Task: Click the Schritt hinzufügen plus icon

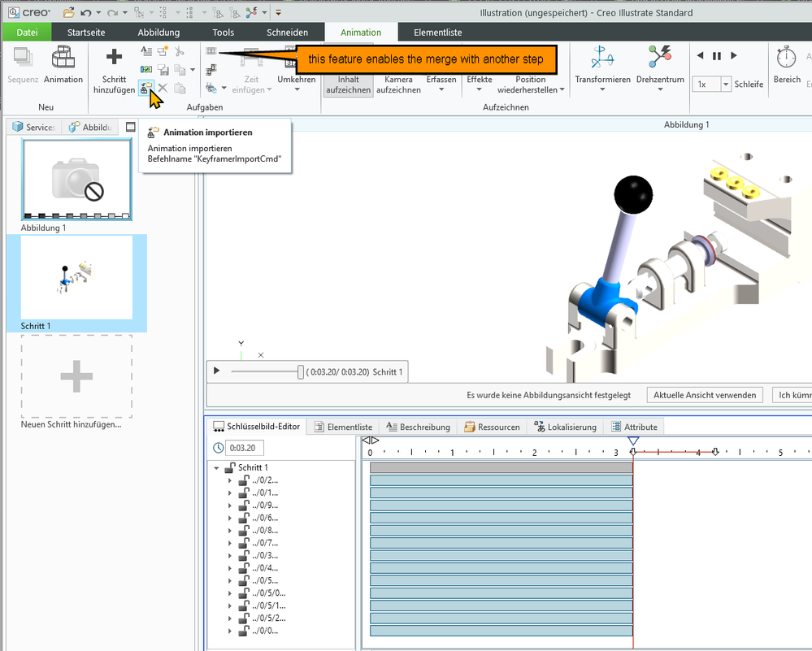Action: [114, 57]
